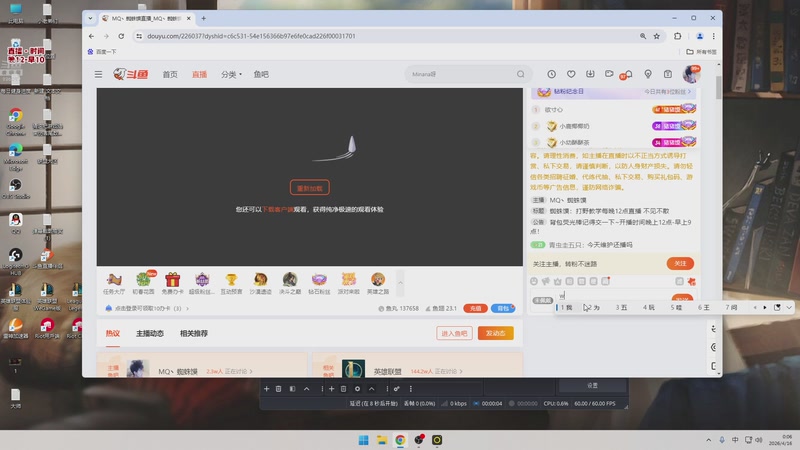
Task: Click the lightbulb icon in Douyu header
Action: click(648, 74)
